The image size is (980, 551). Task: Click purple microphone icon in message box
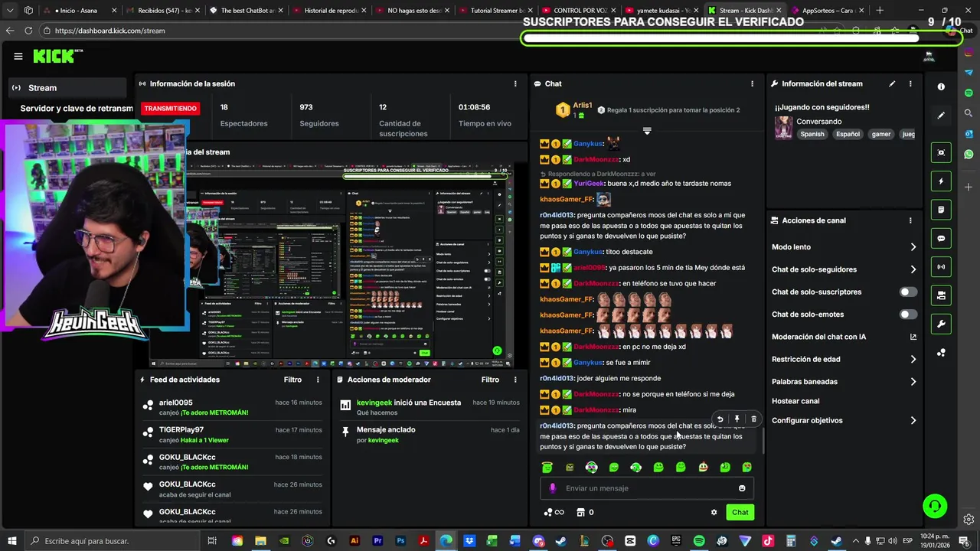coord(553,488)
